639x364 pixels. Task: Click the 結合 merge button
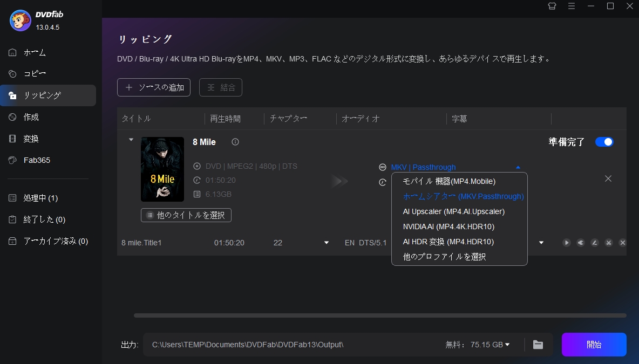(x=221, y=87)
